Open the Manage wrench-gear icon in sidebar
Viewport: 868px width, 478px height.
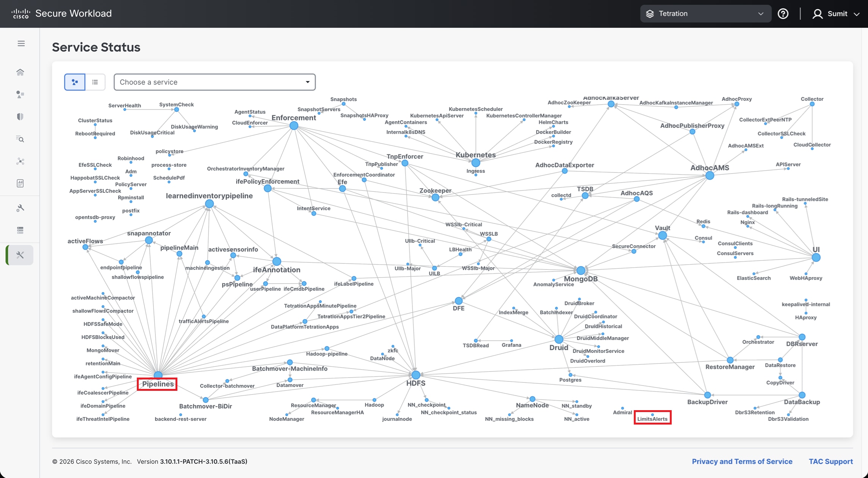(x=20, y=208)
